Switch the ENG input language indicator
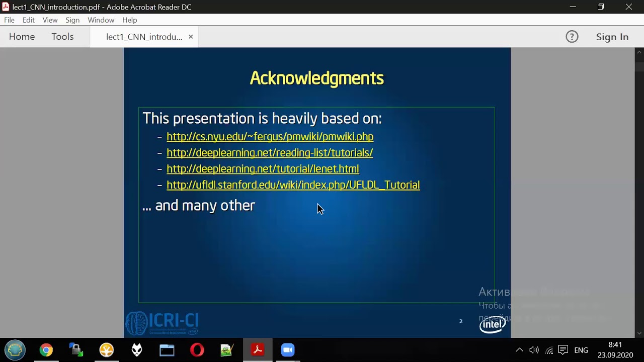Image resolution: width=644 pixels, height=362 pixels. [581, 350]
